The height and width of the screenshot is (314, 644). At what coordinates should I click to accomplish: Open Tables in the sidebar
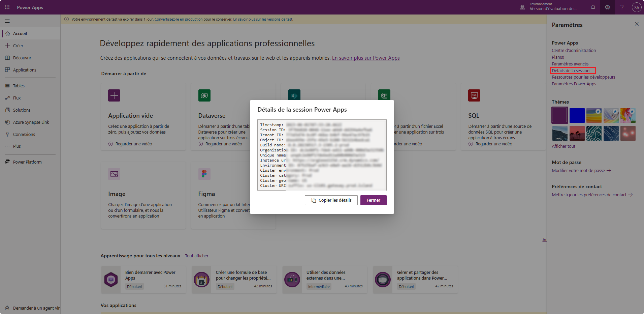[x=30, y=86]
